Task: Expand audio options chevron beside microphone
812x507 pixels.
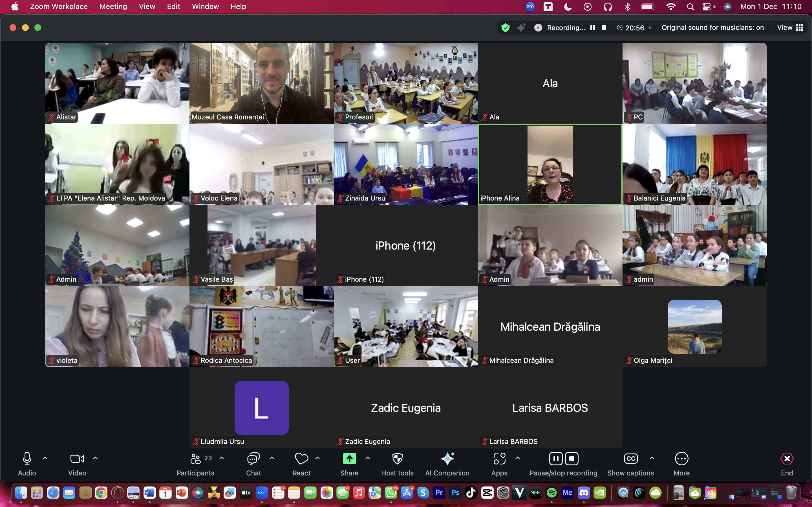Action: (x=45, y=458)
